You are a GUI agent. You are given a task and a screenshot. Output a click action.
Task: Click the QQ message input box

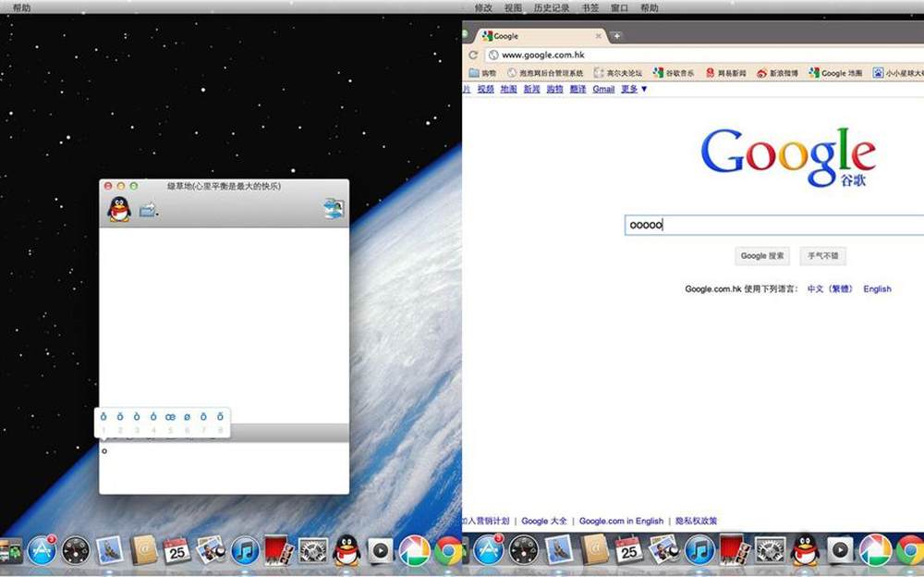pyautogui.click(x=224, y=467)
